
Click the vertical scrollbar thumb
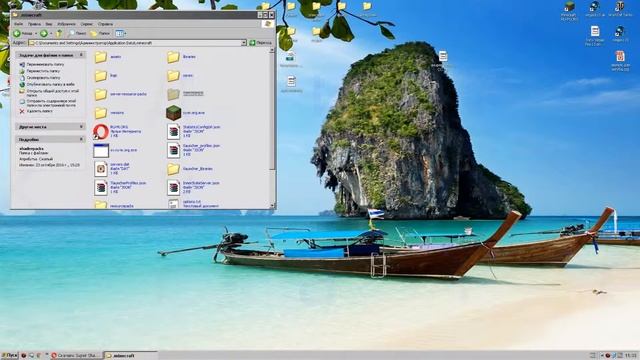(x=272, y=111)
